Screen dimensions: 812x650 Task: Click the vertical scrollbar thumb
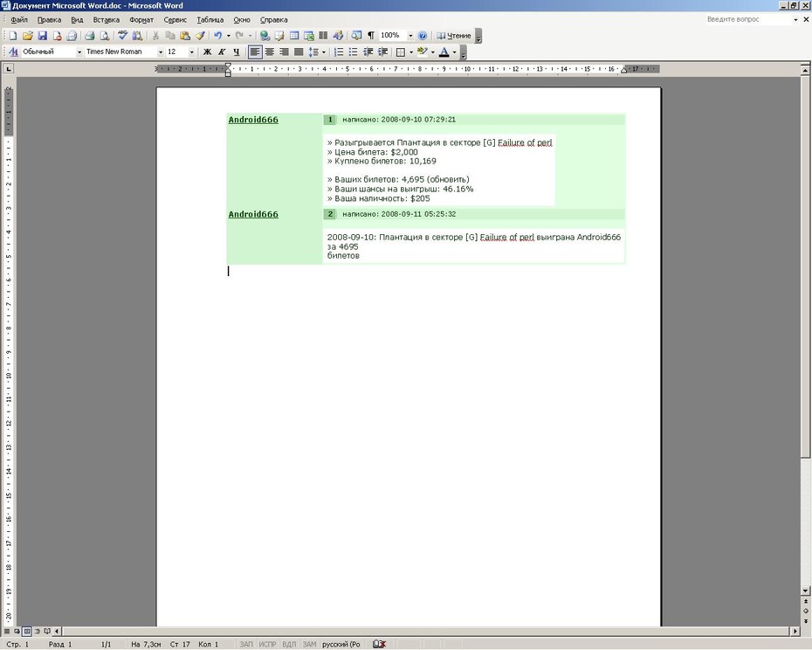pyautogui.click(x=805, y=266)
